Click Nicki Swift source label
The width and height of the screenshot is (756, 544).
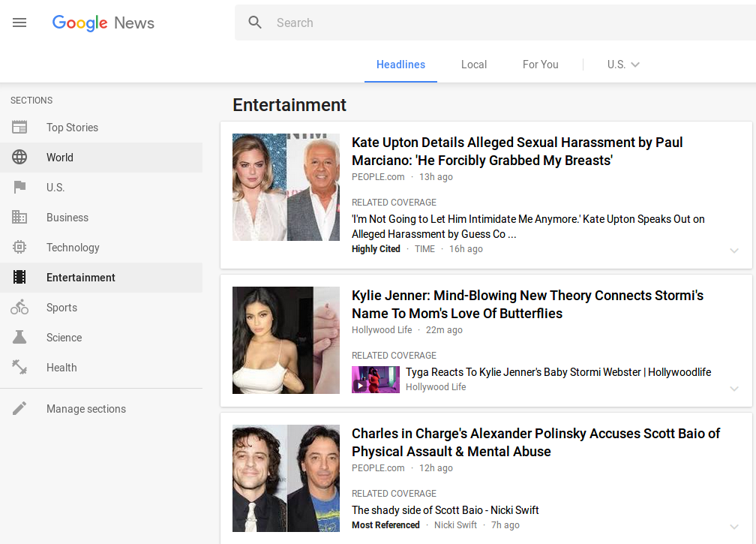point(455,524)
